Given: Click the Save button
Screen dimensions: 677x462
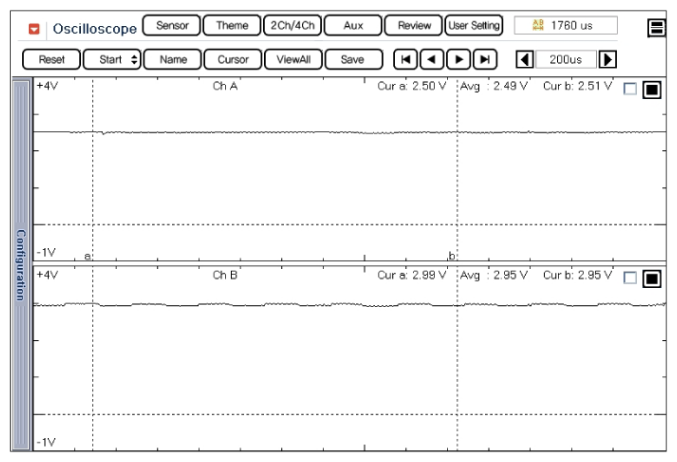Looking at the screenshot, I should tap(352, 60).
